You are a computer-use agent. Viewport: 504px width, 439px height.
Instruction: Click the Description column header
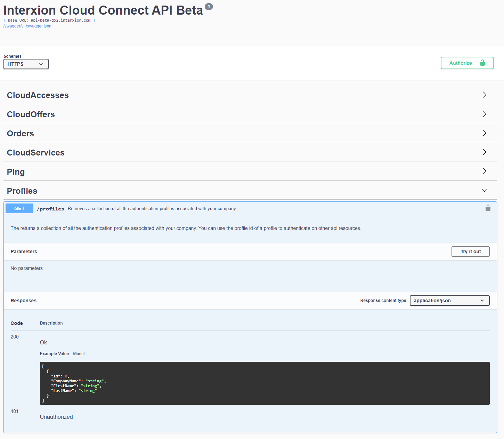[x=51, y=323]
